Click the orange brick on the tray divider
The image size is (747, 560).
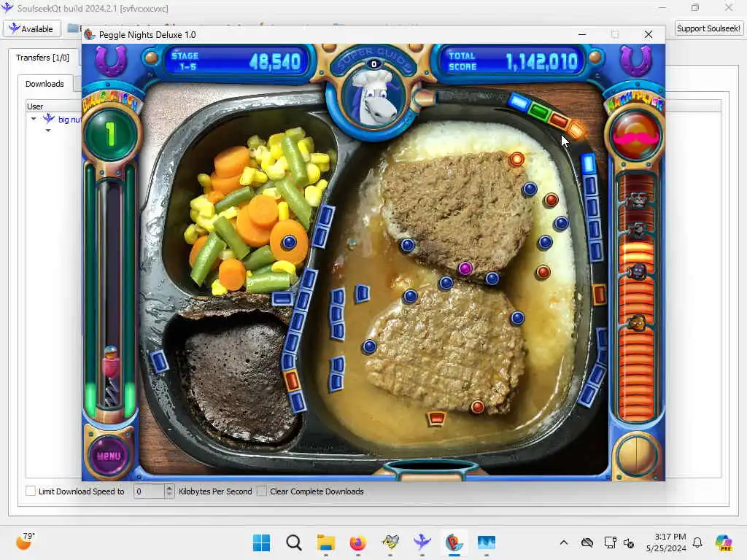click(x=291, y=381)
